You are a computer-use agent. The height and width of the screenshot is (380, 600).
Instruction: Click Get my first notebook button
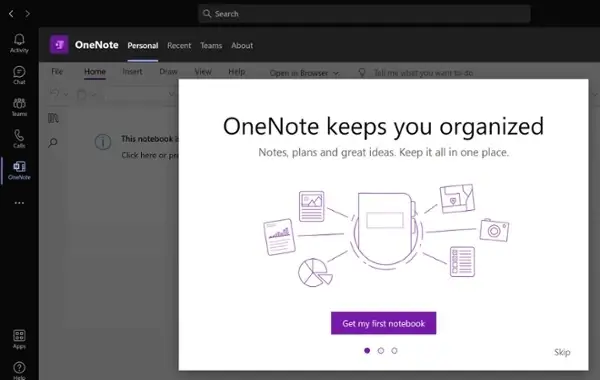point(383,323)
